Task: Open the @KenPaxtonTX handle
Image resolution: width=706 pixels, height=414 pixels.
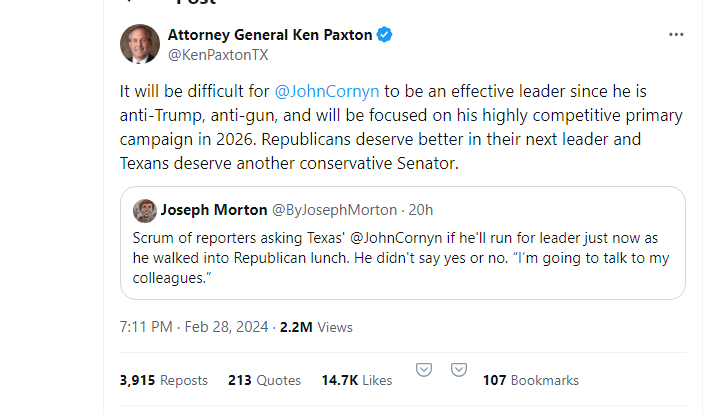Action: pyautogui.click(x=217, y=55)
